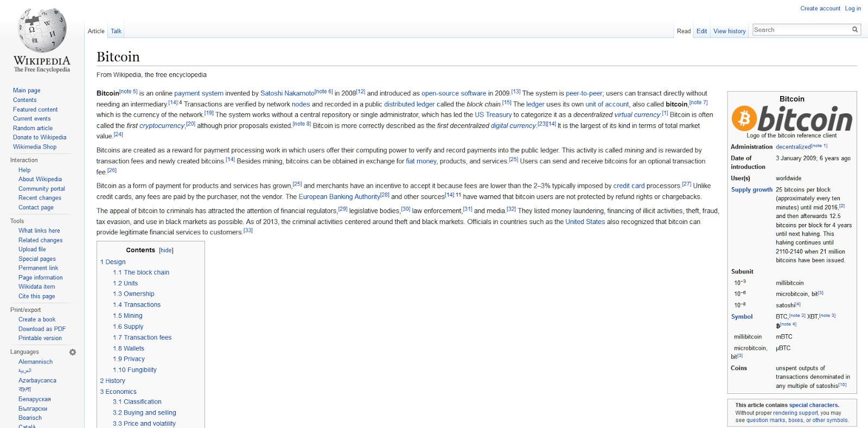Switch to the Talk tab
Screen dimensions: 868x428
[x=116, y=31]
